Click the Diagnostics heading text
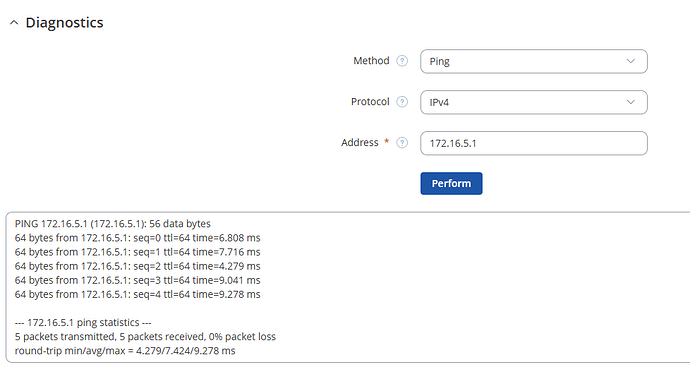Screen dimensions: 690x366 [x=64, y=22]
